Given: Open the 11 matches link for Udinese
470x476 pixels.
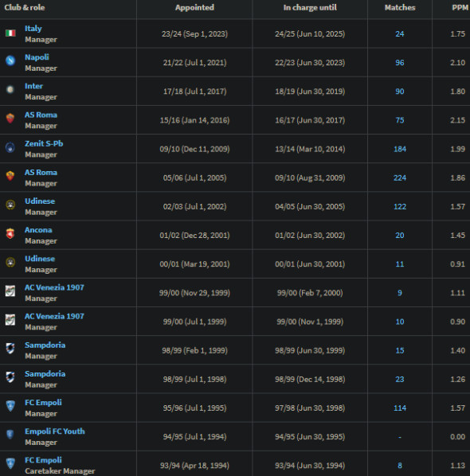Looking at the screenshot, I should click(x=400, y=264).
